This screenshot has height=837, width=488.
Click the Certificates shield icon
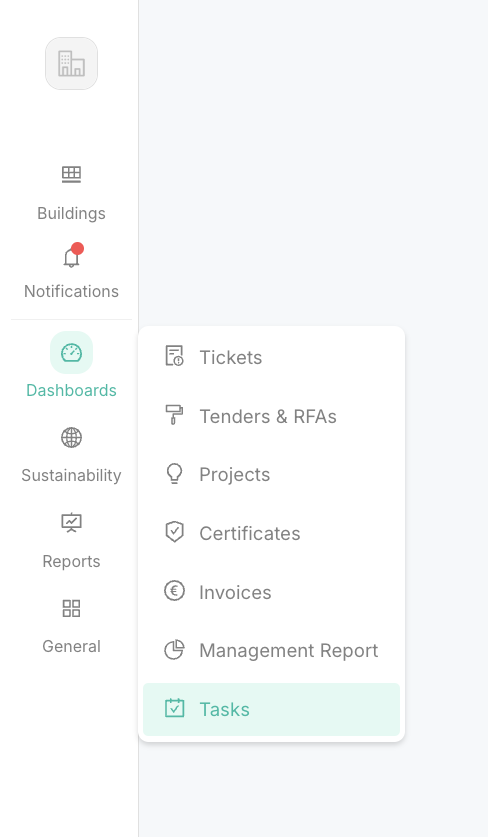[174, 532]
